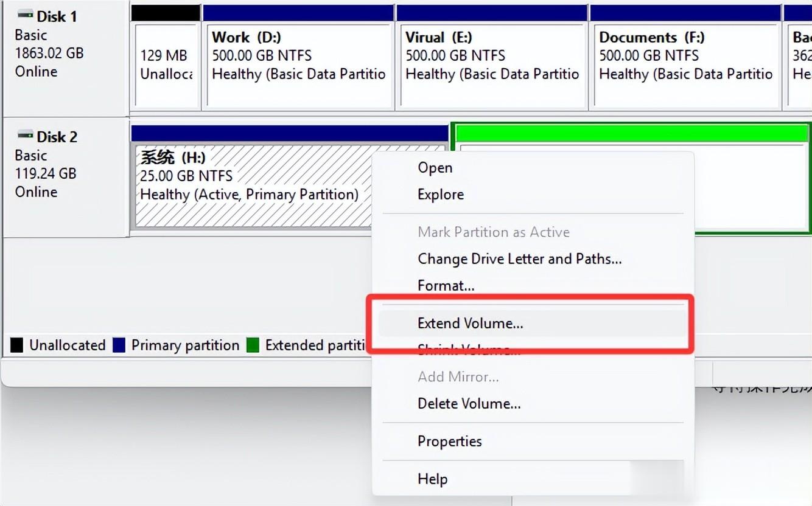Choose Open in the context menu
812x506 pixels.
coord(435,168)
